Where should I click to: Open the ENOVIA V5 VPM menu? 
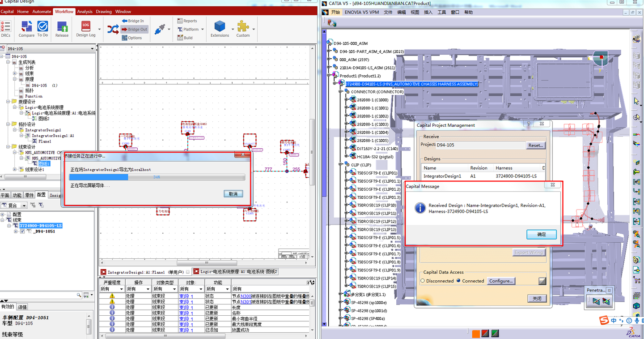click(362, 12)
